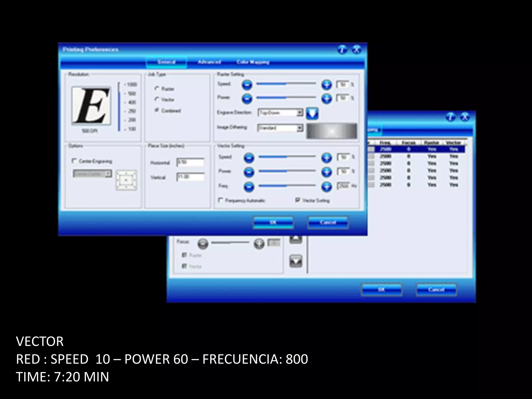The height and width of the screenshot is (399, 532).
Task: Click the vector Power percent field
Action: (343, 171)
